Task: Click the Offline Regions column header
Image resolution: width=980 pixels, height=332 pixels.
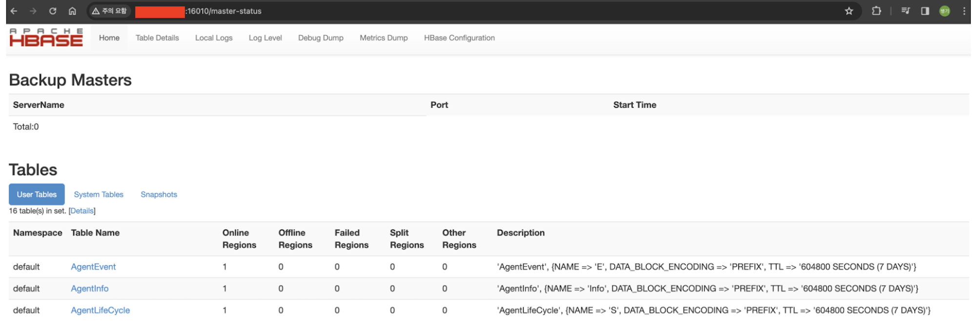Action: 295,239
